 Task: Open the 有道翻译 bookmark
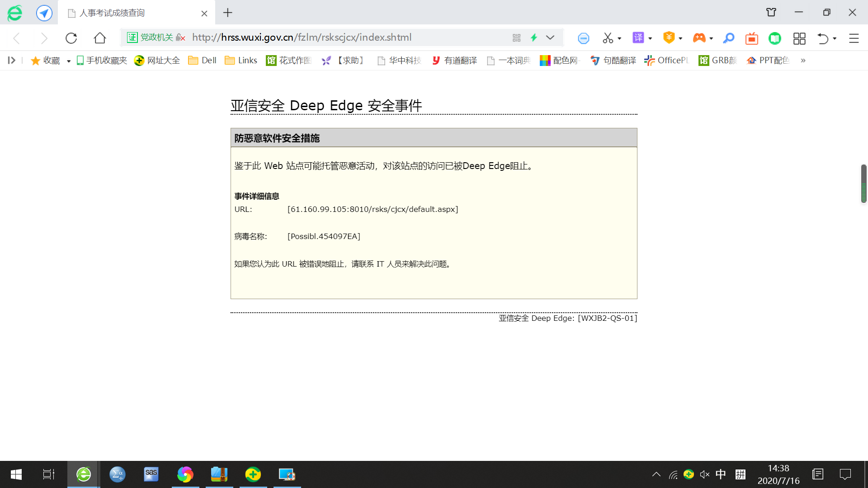454,60
